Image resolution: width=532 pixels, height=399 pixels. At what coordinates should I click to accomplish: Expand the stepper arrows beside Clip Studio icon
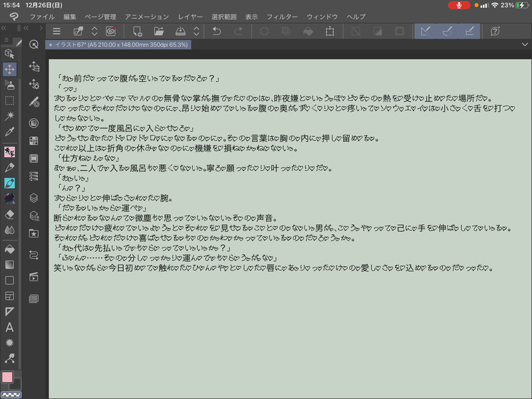[x=94, y=31]
